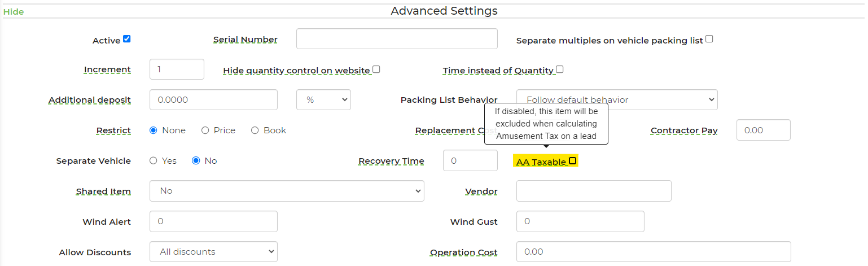Enable the AA Taxable checkbox

click(x=573, y=161)
